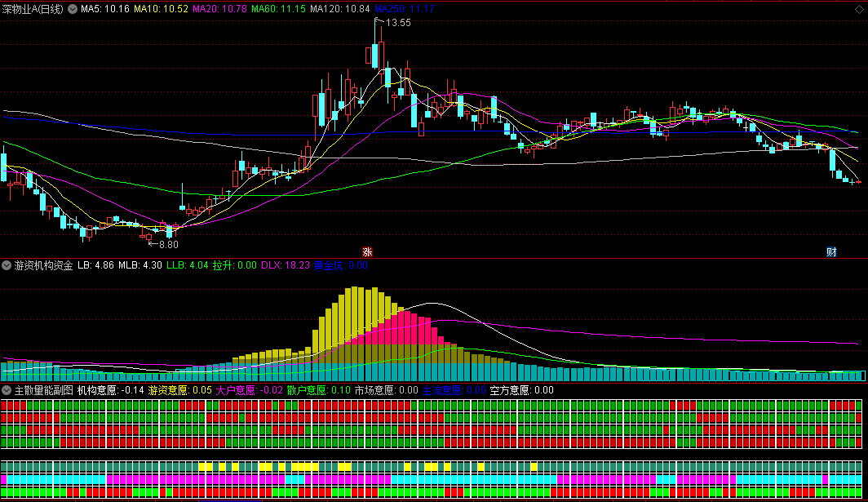This screenshot has height=502, width=868.
Task: Click the magenta MA20: 10.78 label
Action: (x=219, y=9)
